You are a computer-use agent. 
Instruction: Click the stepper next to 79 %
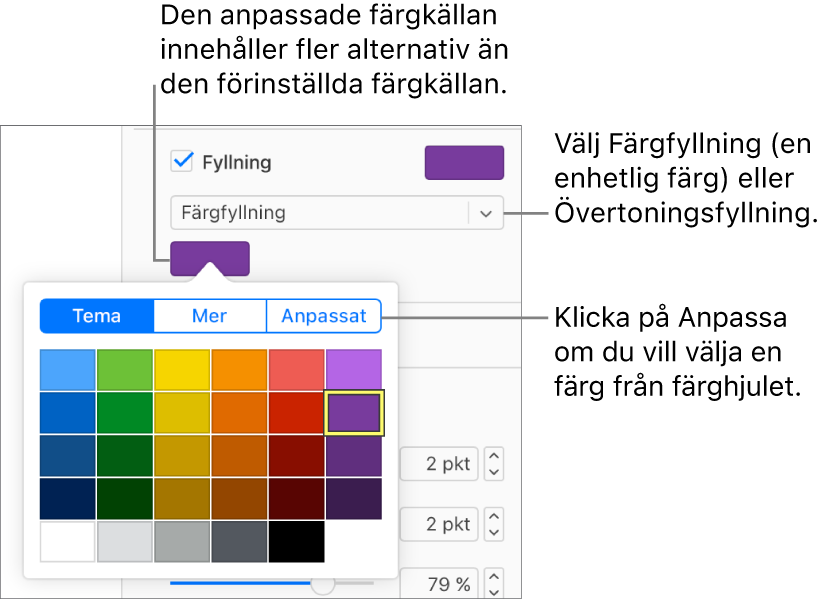point(494,582)
